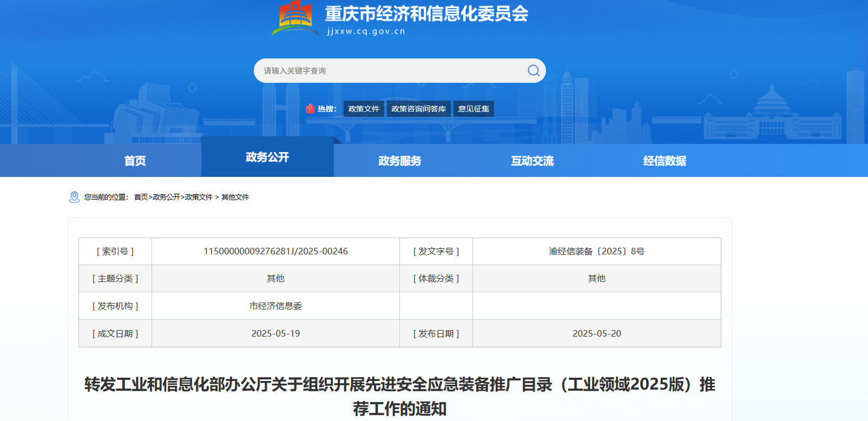Click the site logo emblem
868x421 pixels.
[295, 17]
